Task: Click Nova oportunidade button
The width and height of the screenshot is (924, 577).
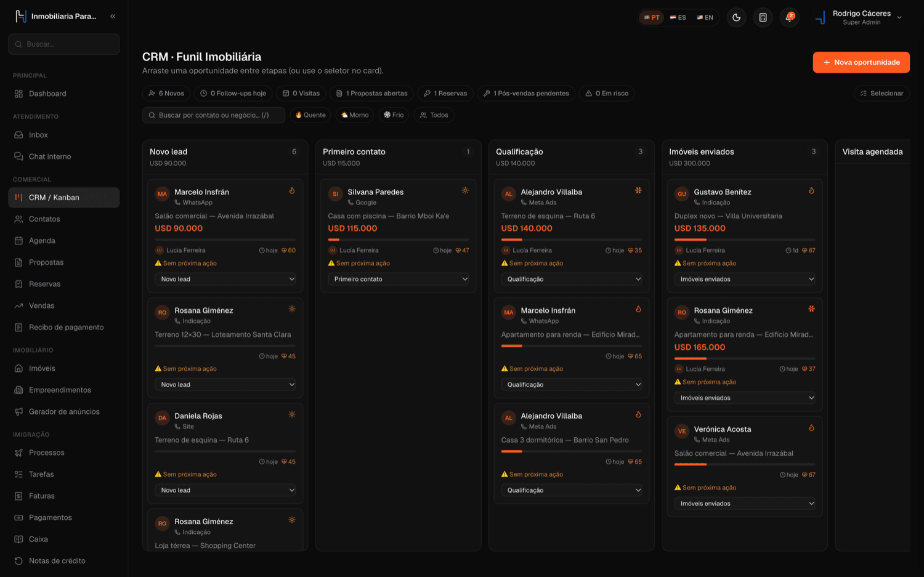Action: coord(861,63)
